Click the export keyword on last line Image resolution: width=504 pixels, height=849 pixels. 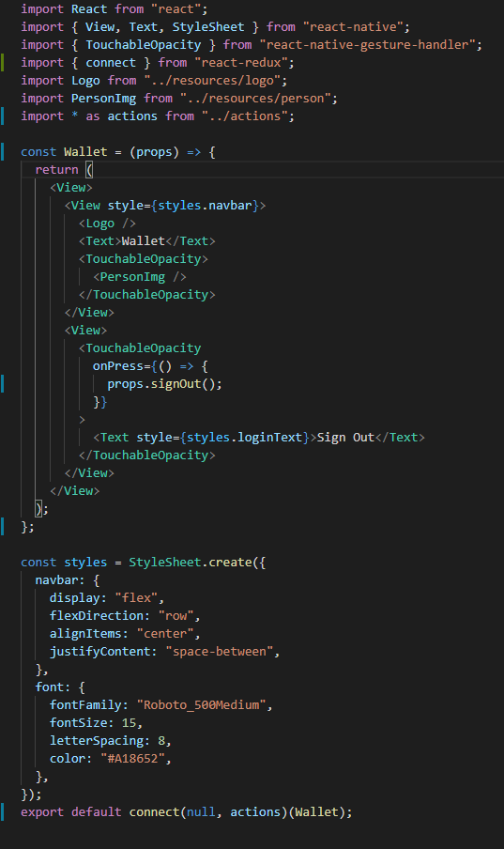(42, 812)
